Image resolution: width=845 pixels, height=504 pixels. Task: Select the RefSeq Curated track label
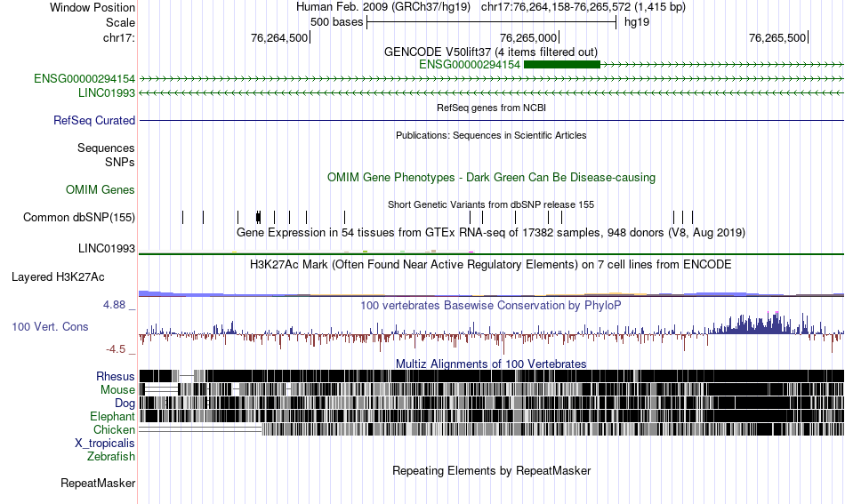click(x=94, y=120)
